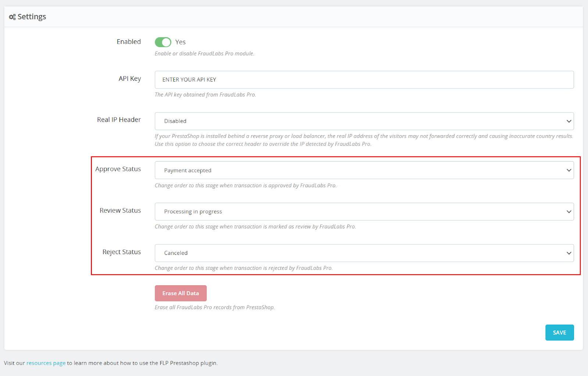Click the Approve Status label
588x376 pixels.
click(x=118, y=169)
